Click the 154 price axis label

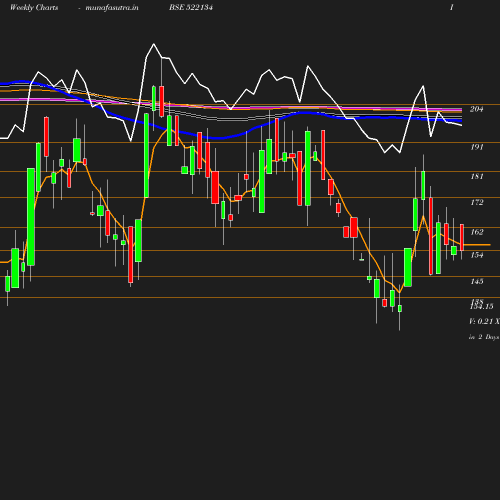pyautogui.click(x=477, y=255)
